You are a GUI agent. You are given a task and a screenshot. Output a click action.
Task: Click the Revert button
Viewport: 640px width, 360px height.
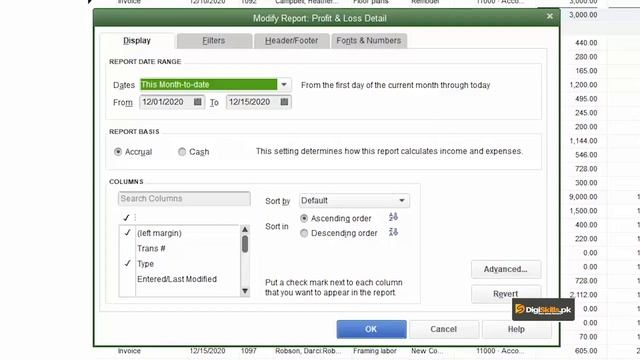coord(506,293)
